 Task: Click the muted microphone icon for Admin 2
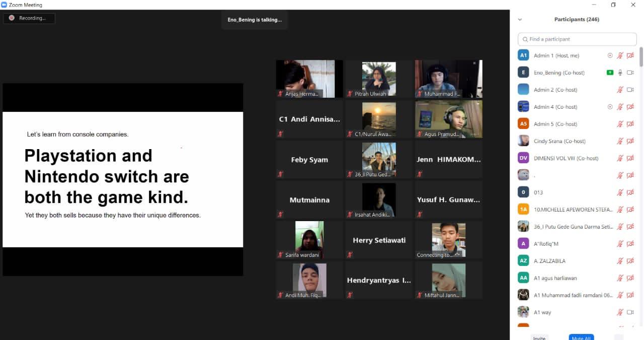(620, 90)
